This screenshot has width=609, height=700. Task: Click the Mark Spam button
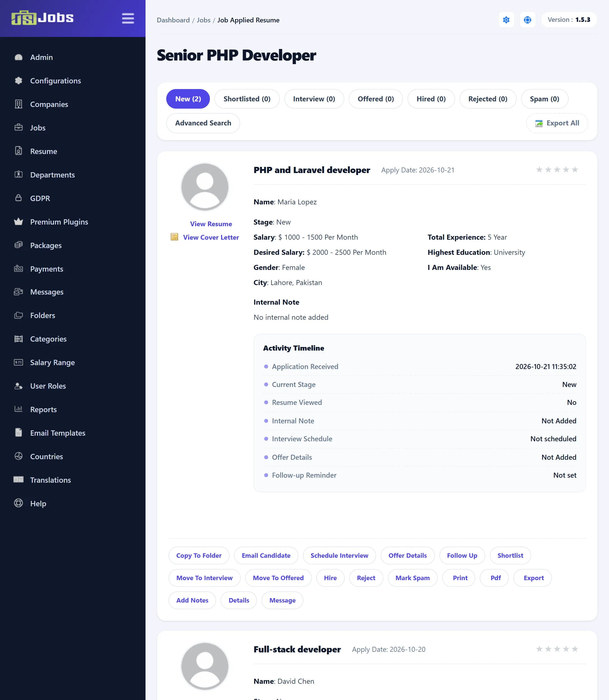(413, 578)
